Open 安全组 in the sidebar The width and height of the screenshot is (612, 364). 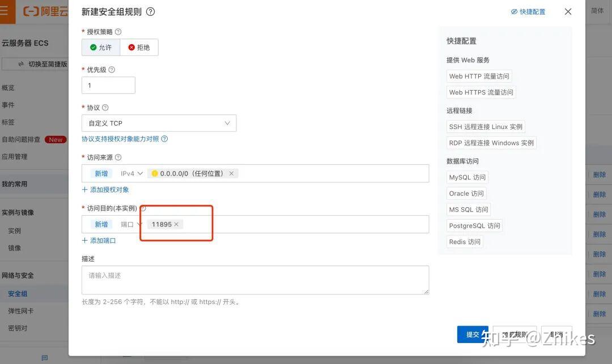pos(18,294)
